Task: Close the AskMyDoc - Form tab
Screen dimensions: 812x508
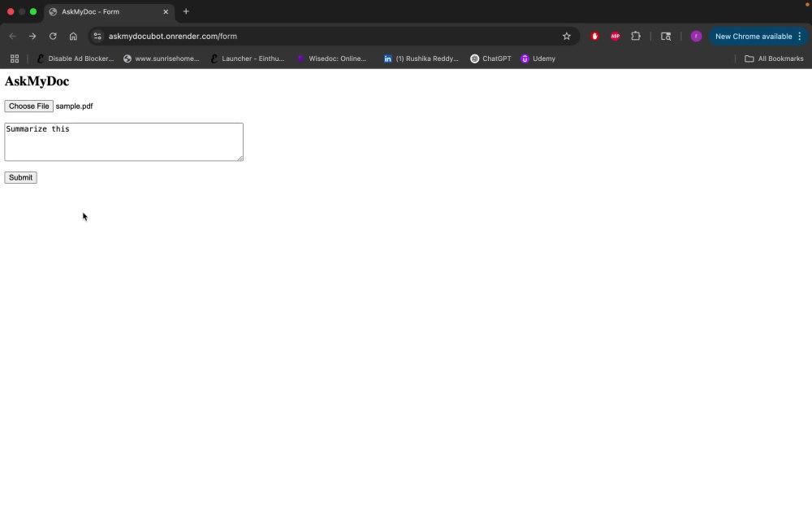Action: click(x=166, y=11)
